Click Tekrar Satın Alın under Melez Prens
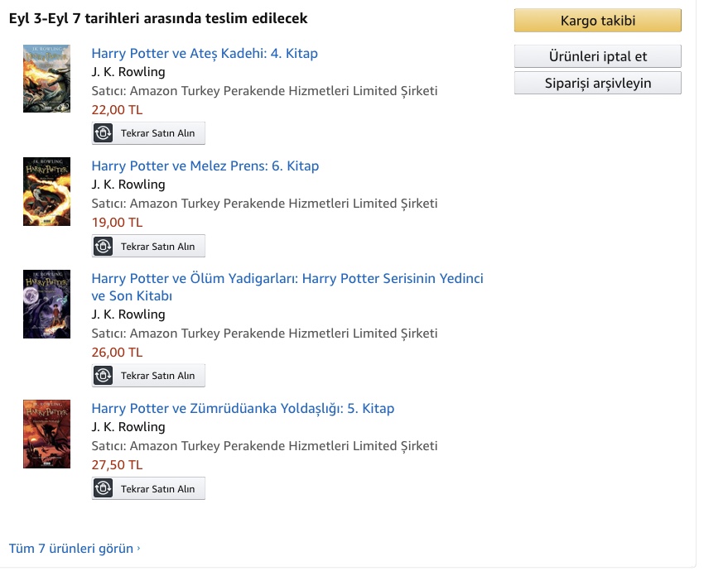The height and width of the screenshot is (576, 728). pos(157,247)
